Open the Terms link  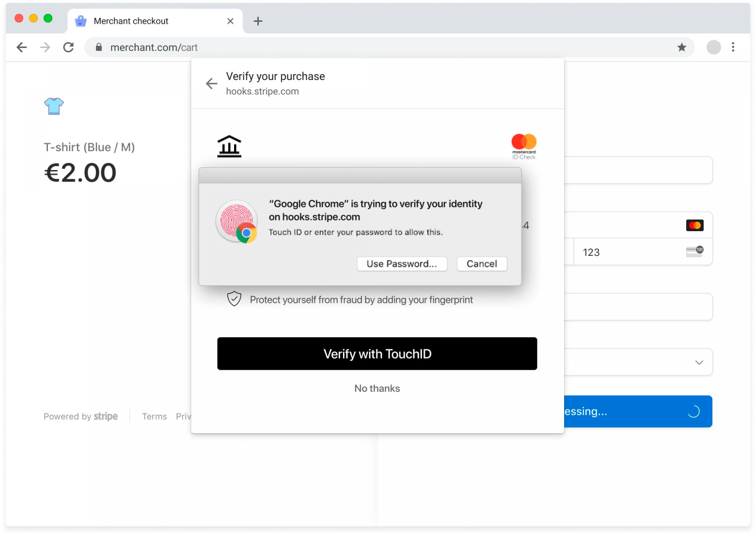click(154, 416)
